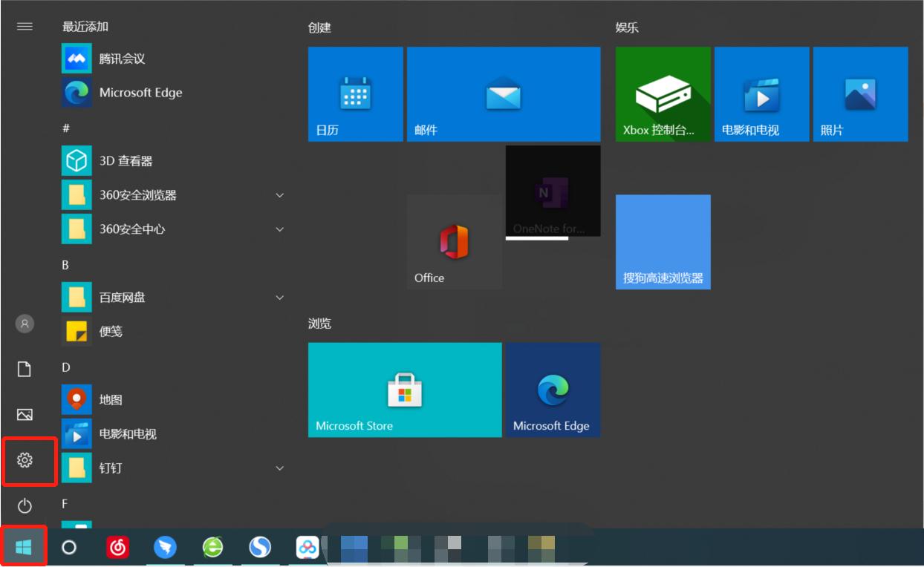Open the 邮件 mail tile

(504, 94)
